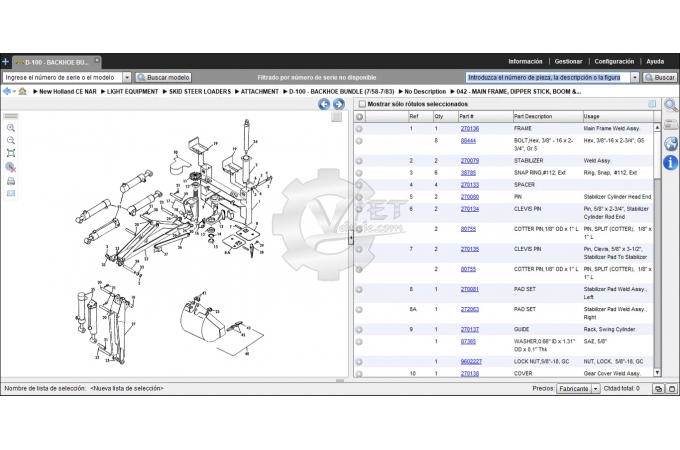Click the maximize panel icon in status bar

click(672, 389)
